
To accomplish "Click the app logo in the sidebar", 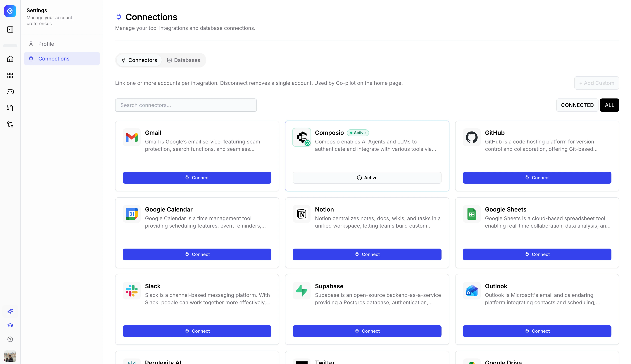I will (x=10, y=11).
